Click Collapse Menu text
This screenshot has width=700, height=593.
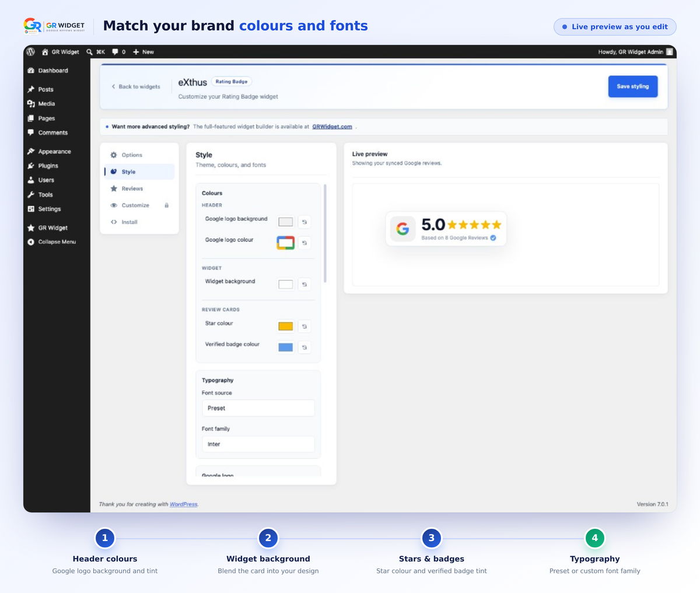coord(57,242)
